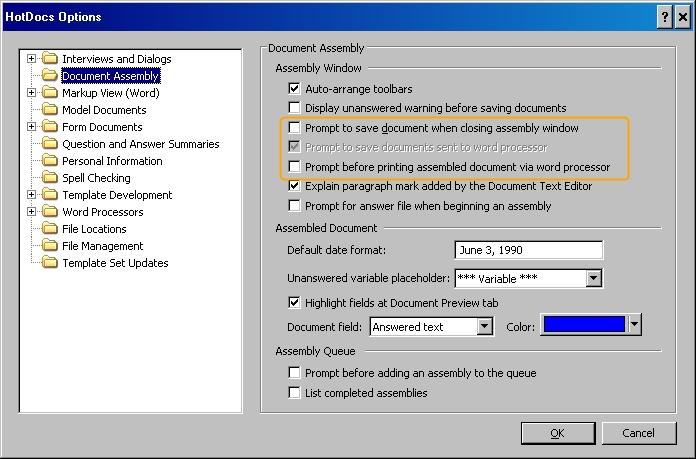Select Model Documents in the tree
The width and height of the screenshot is (696, 459).
click(104, 110)
